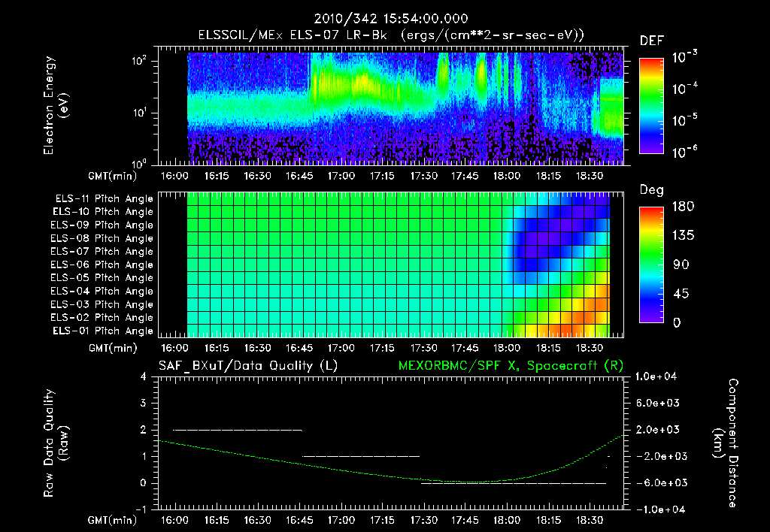This screenshot has height=532, width=770.
Task: Select the ELS-07 Pitch Angle row label
Action: tap(102, 251)
